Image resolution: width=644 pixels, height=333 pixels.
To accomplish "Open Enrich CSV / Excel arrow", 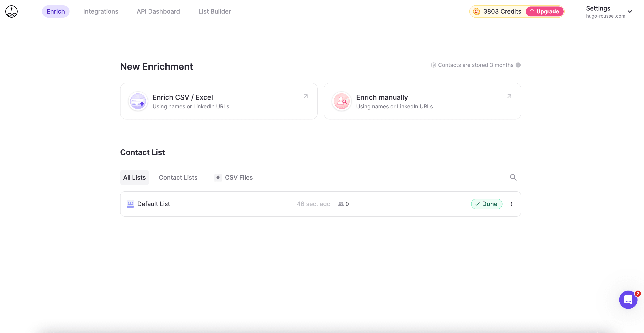I will (x=306, y=96).
